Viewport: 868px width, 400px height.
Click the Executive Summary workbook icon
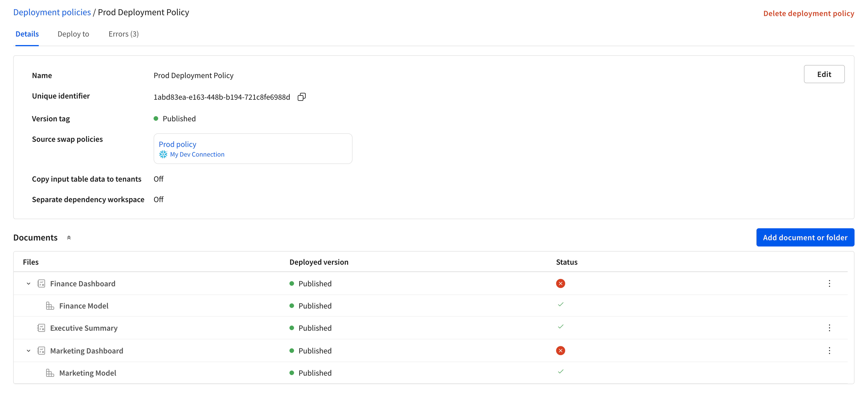41,328
